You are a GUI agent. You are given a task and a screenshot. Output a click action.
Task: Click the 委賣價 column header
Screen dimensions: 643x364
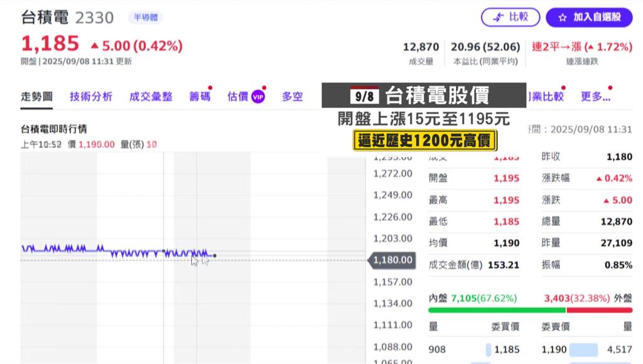coord(556,327)
